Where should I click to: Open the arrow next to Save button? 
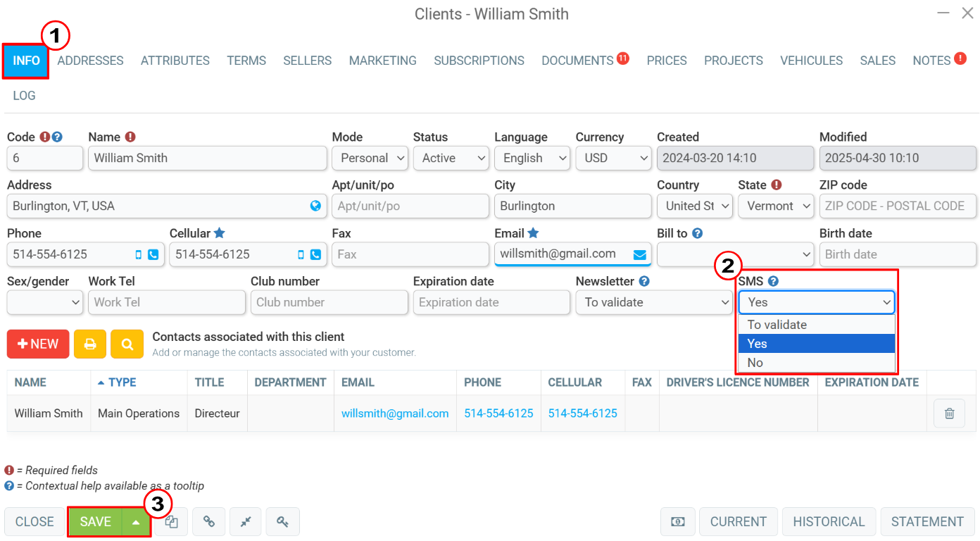pyautogui.click(x=136, y=521)
